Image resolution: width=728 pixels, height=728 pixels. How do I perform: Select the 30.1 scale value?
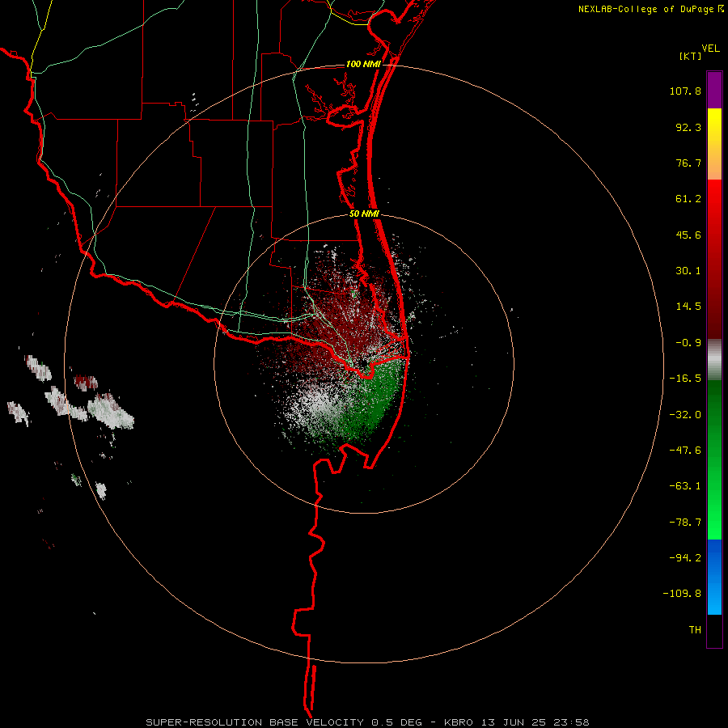[688, 271]
